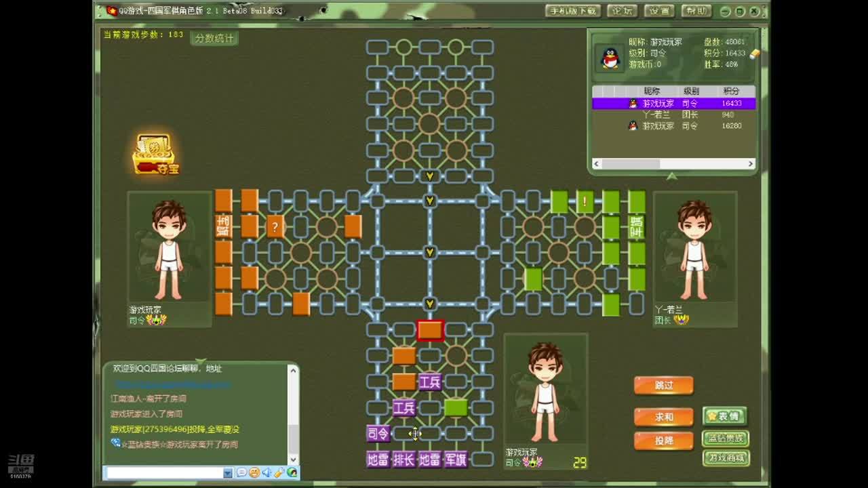The width and height of the screenshot is (868, 488).
Task: Select the 排长 piece on the board
Action: coord(403,459)
